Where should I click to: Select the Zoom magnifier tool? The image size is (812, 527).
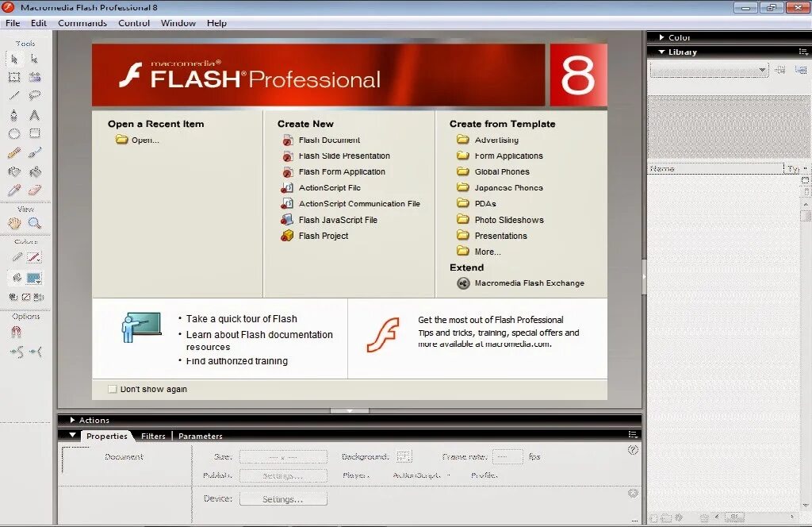35,223
